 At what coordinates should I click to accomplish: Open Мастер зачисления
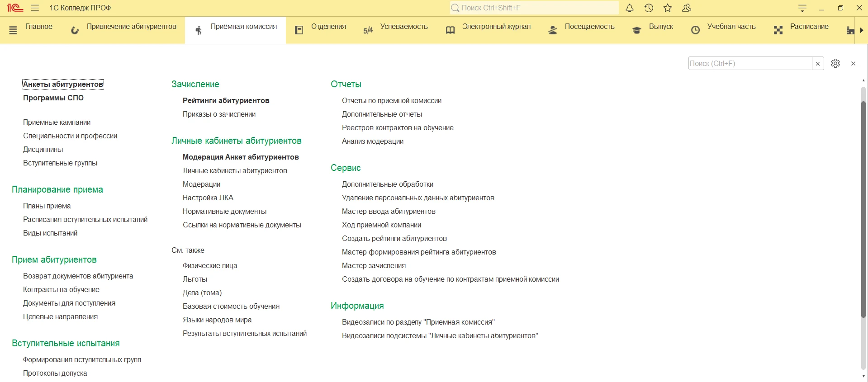(x=374, y=265)
